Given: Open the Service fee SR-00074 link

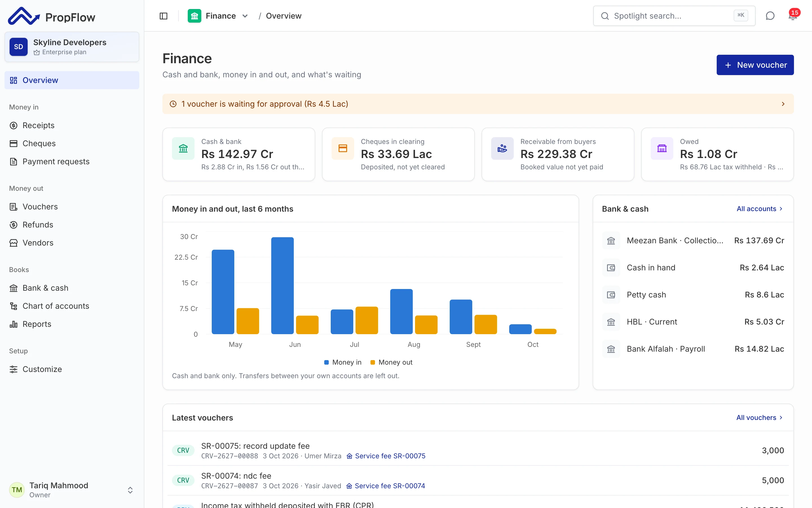Looking at the screenshot, I should tap(385, 486).
